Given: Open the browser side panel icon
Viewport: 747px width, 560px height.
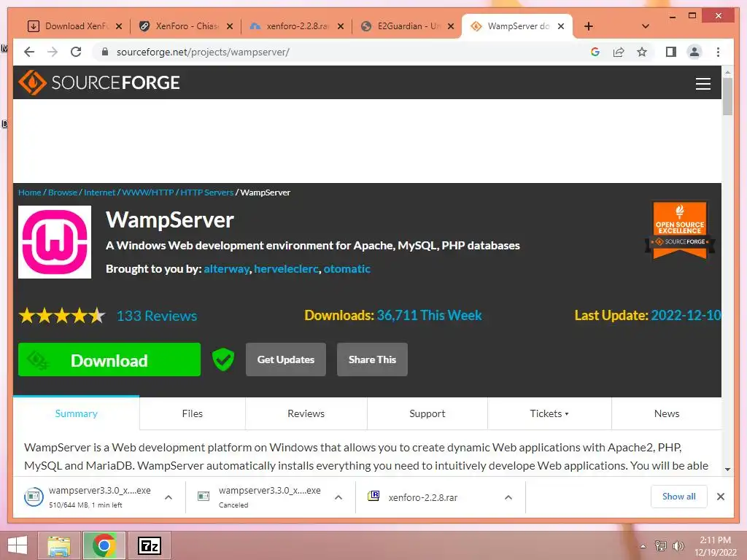Looking at the screenshot, I should pyautogui.click(x=671, y=52).
